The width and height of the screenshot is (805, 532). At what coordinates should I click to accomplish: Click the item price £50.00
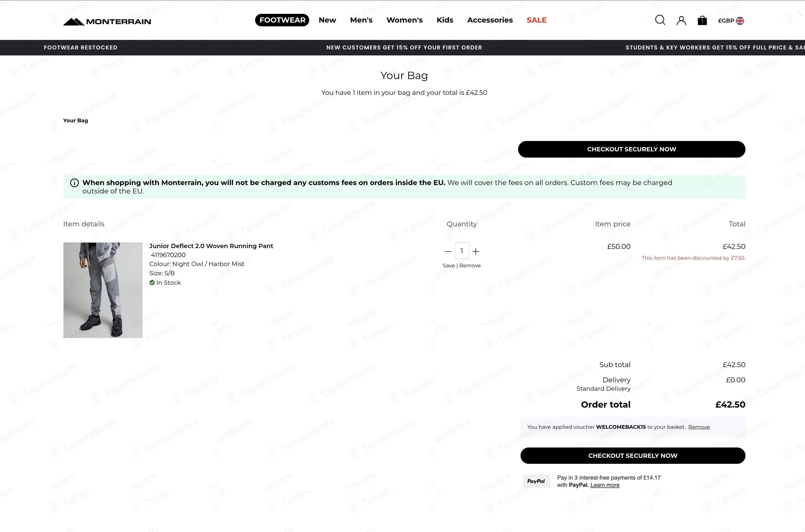pos(619,247)
